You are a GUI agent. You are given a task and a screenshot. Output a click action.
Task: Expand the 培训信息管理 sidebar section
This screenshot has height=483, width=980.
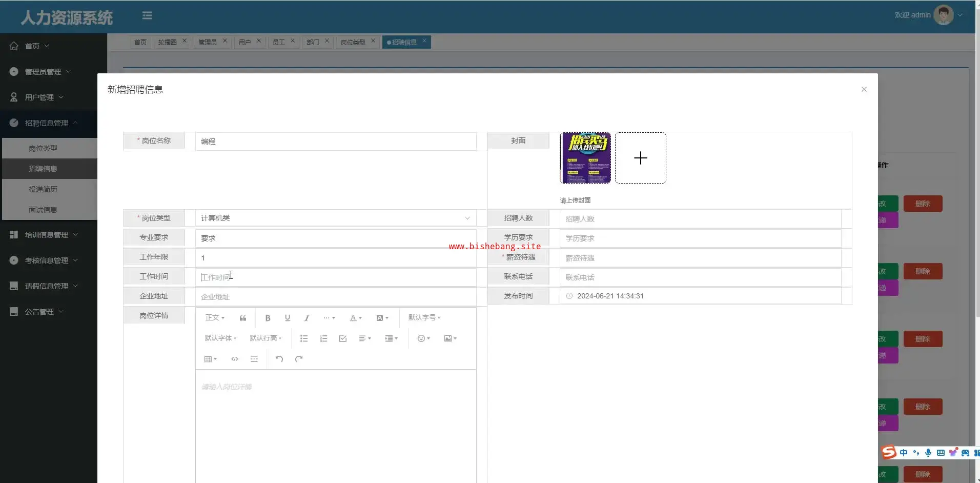click(x=46, y=235)
